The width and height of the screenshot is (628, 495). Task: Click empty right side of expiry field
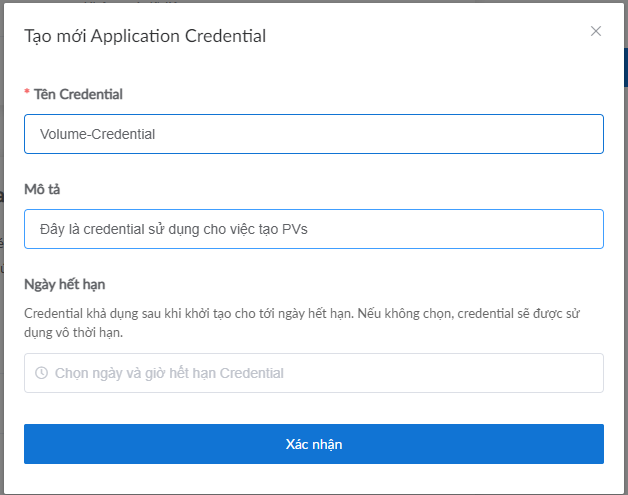point(480,373)
